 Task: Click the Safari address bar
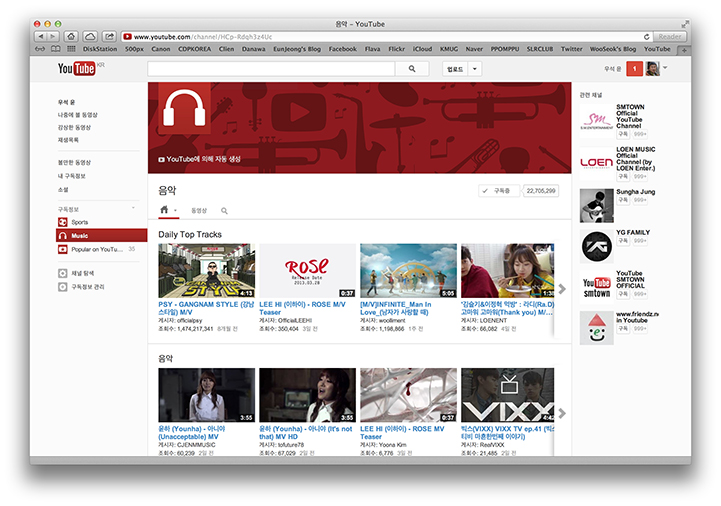(386, 37)
